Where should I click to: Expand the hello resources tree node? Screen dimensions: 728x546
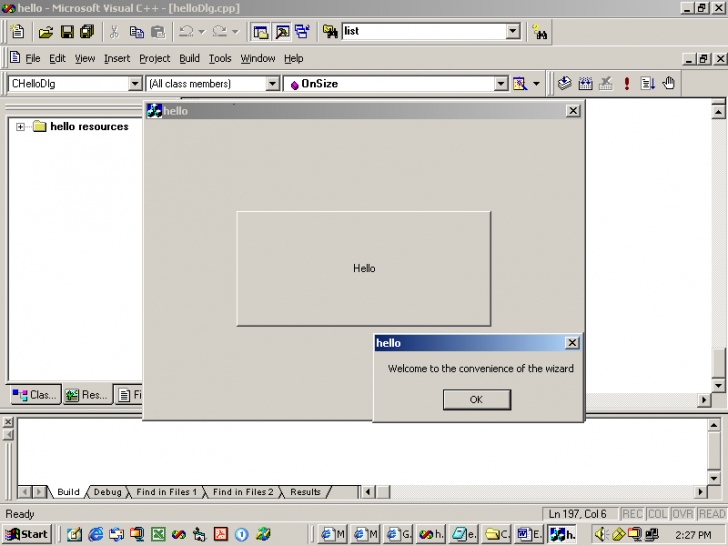tap(20, 127)
